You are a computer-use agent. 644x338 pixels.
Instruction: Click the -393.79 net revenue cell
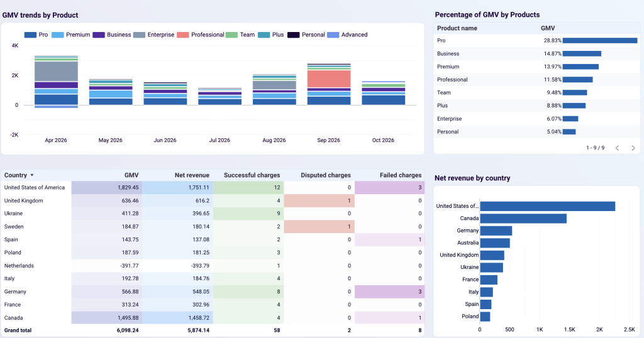click(177, 266)
